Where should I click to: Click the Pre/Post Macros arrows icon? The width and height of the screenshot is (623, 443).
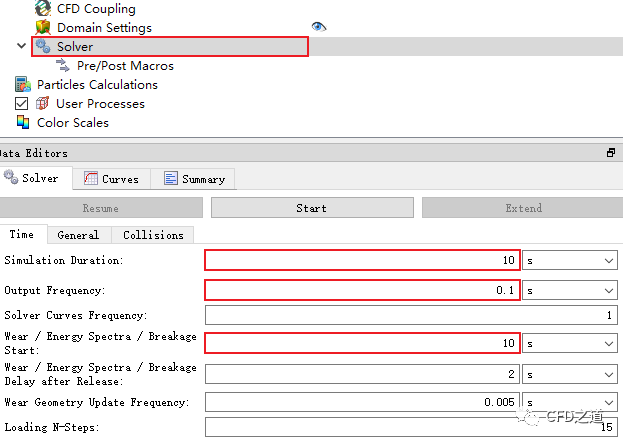click(63, 66)
